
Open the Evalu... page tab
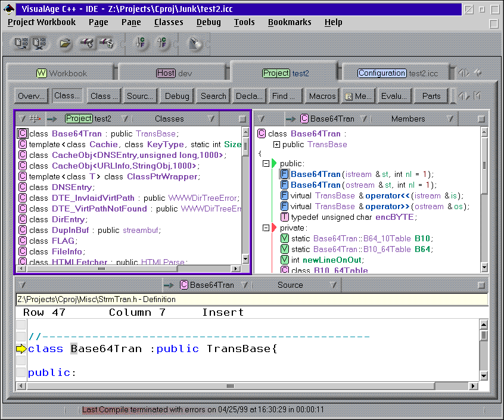click(x=394, y=96)
